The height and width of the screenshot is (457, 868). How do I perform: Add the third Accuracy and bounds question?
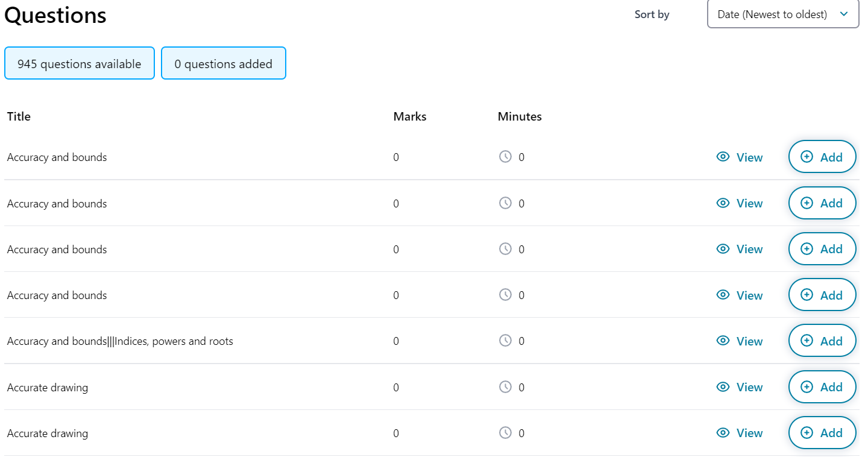click(822, 248)
